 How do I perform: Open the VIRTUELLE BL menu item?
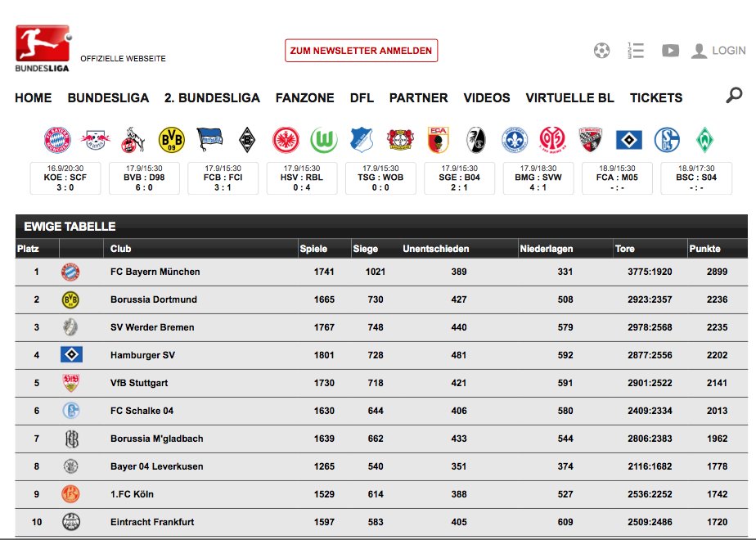click(570, 98)
